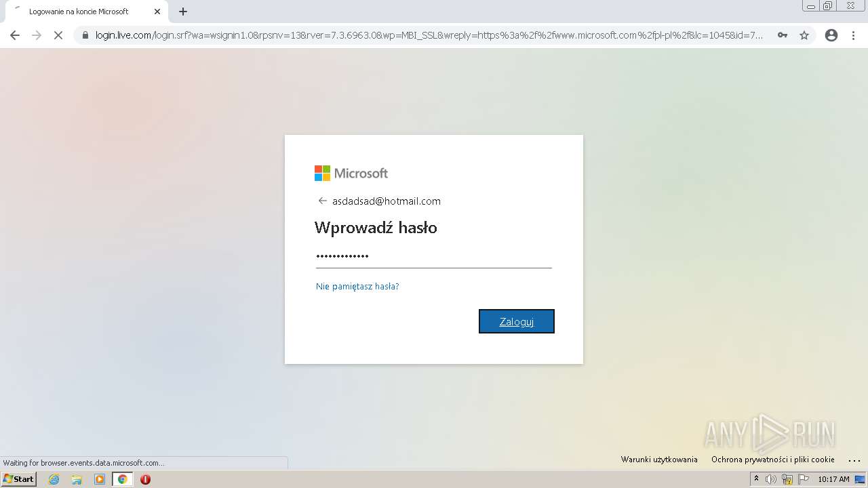This screenshot has height=488, width=868.
Task: Open file explorer folder taskbar icon
Action: [77, 479]
